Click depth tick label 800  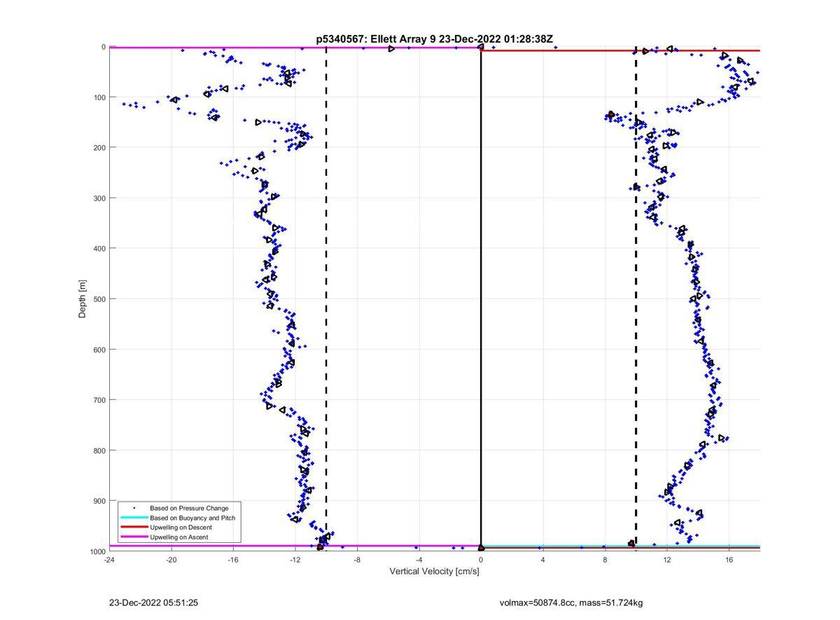(99, 450)
